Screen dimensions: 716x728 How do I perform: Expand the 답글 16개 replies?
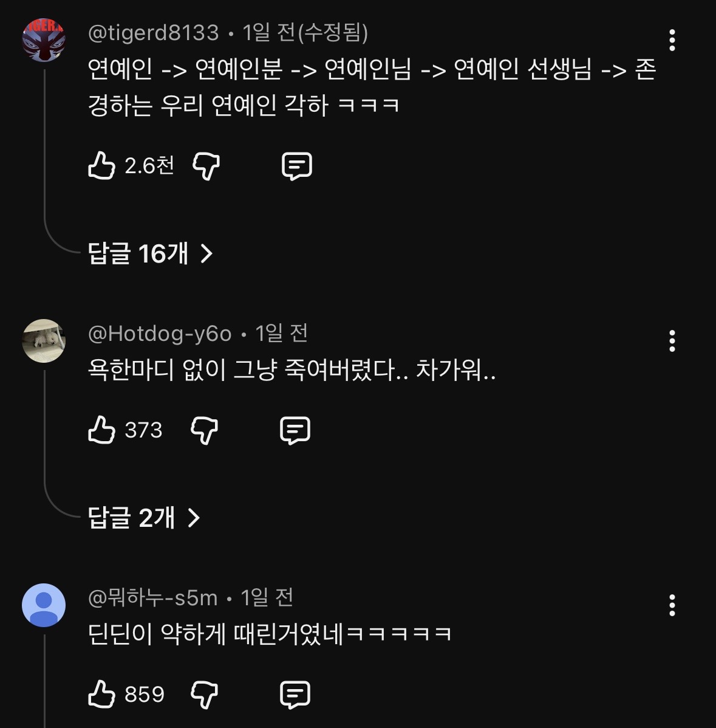138,253
